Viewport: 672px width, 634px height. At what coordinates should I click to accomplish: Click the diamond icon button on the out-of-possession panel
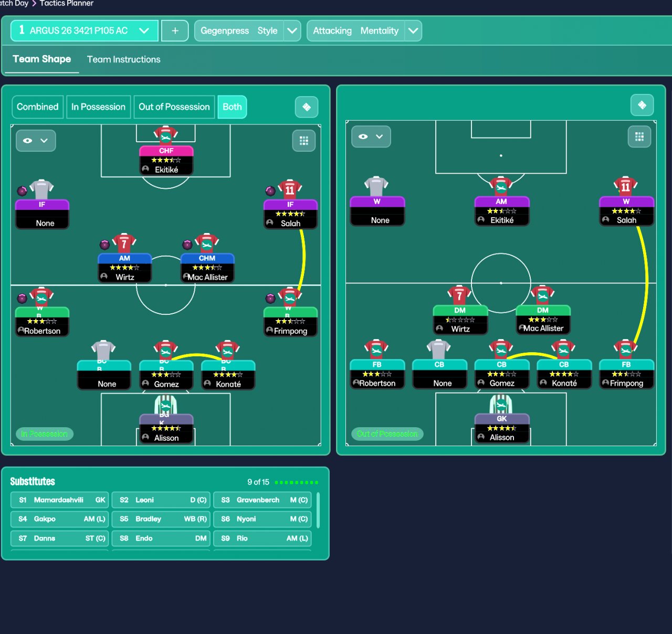(642, 105)
